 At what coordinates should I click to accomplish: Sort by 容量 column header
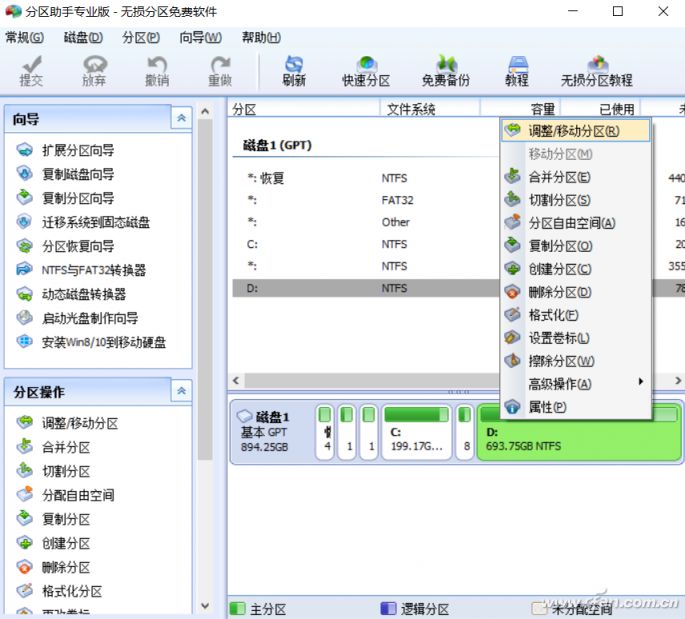pyautogui.click(x=520, y=109)
